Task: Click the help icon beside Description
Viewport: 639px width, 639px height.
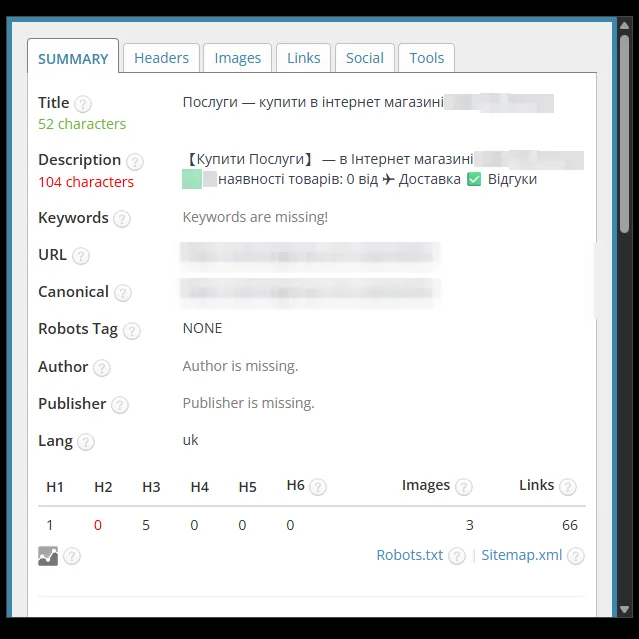Action: pyautogui.click(x=134, y=162)
